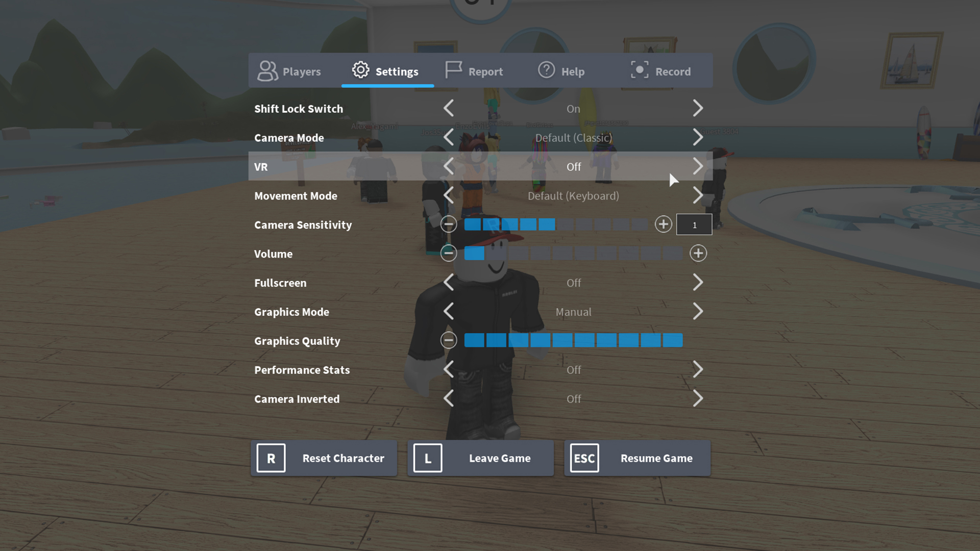
Task: Expand Camera Inverted options right arrow
Action: pos(697,398)
